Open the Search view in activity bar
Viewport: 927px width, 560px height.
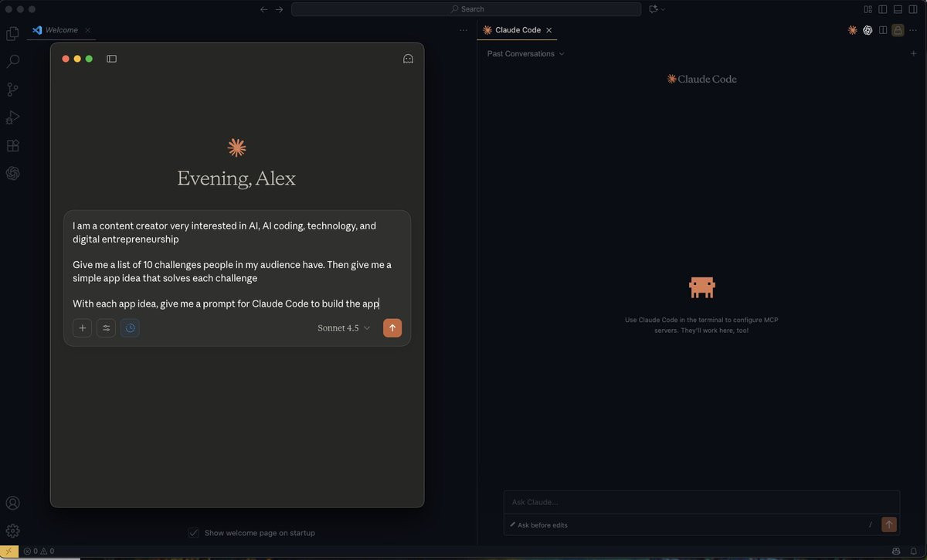pos(12,61)
